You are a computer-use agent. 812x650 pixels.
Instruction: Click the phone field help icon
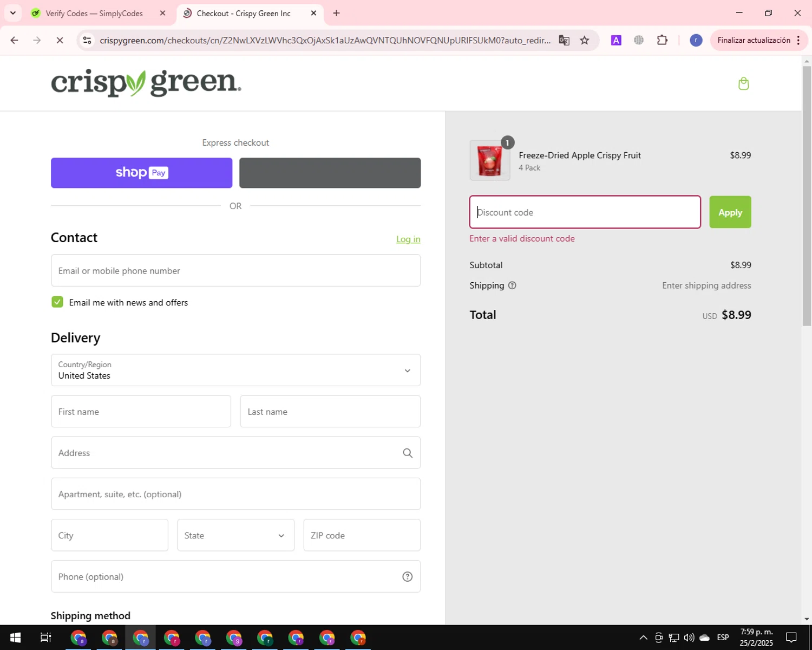tap(408, 577)
